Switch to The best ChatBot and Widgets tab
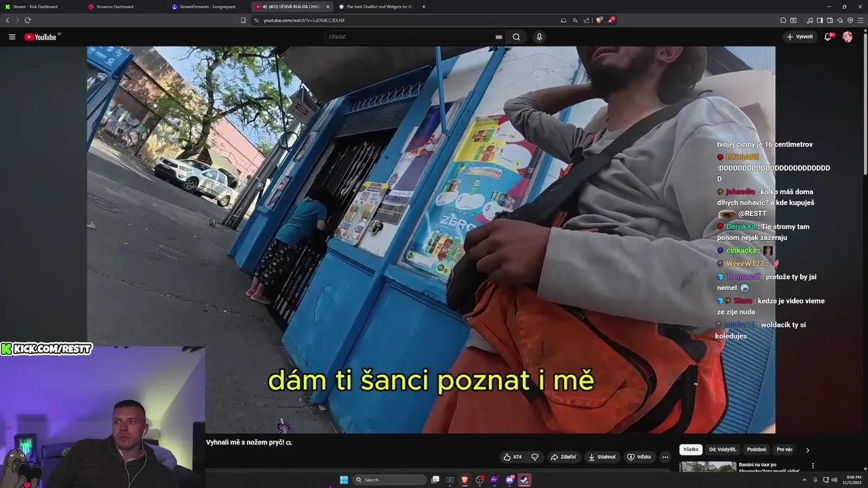 point(375,6)
